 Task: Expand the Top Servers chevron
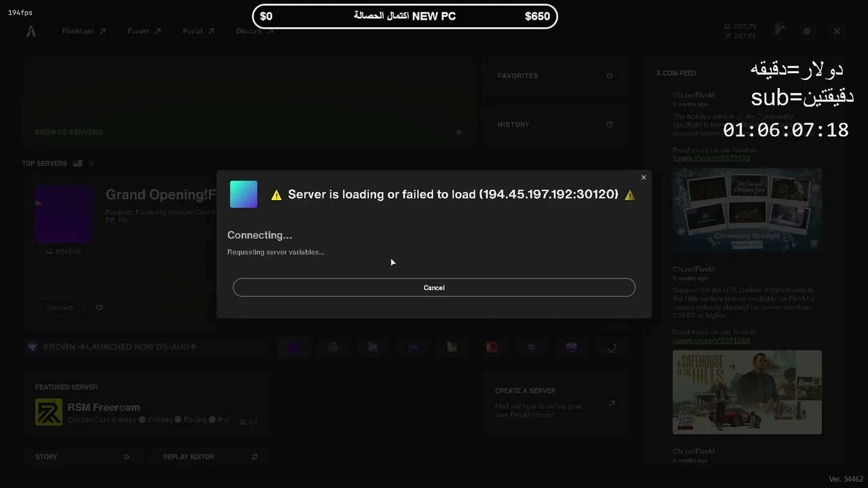pos(91,163)
